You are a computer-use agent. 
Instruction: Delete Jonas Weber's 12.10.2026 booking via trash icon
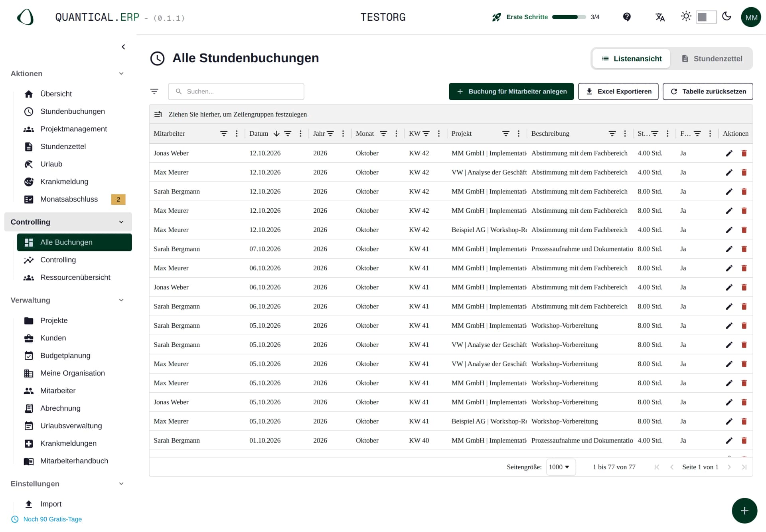click(x=744, y=153)
